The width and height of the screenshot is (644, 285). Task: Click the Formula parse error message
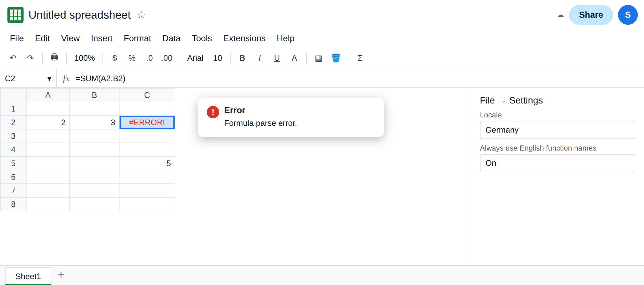pyautogui.click(x=260, y=123)
